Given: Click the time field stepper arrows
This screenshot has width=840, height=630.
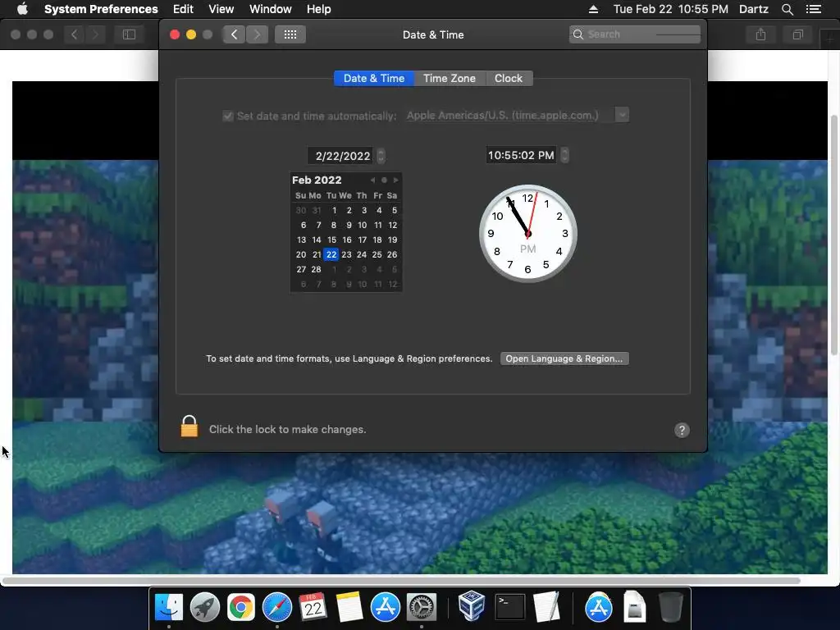Looking at the screenshot, I should point(564,155).
